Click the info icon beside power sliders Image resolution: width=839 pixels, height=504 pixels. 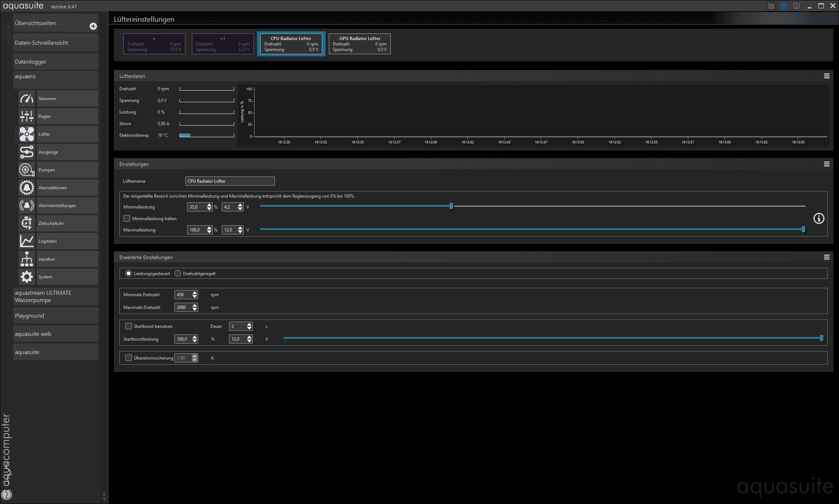(819, 218)
